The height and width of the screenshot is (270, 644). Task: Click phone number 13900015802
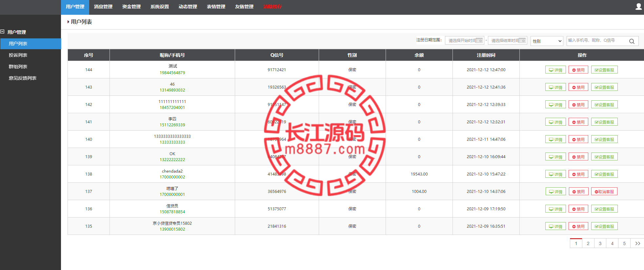click(172, 229)
